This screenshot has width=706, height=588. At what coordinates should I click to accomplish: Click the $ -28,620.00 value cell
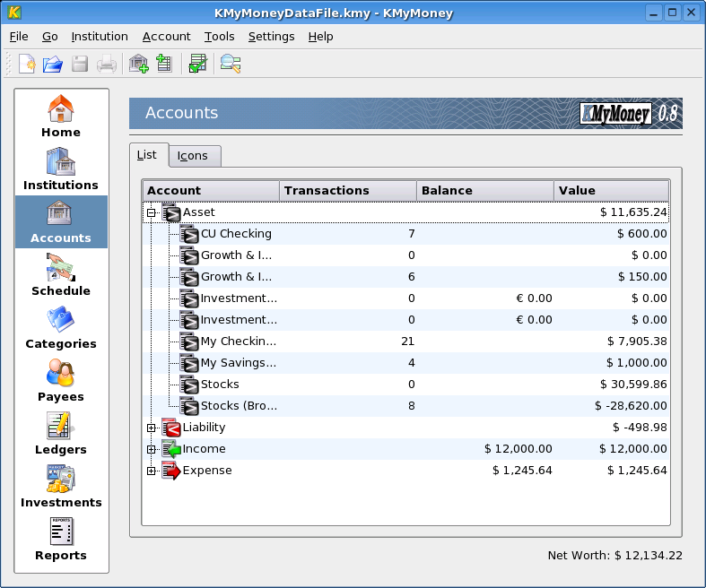[631, 406]
